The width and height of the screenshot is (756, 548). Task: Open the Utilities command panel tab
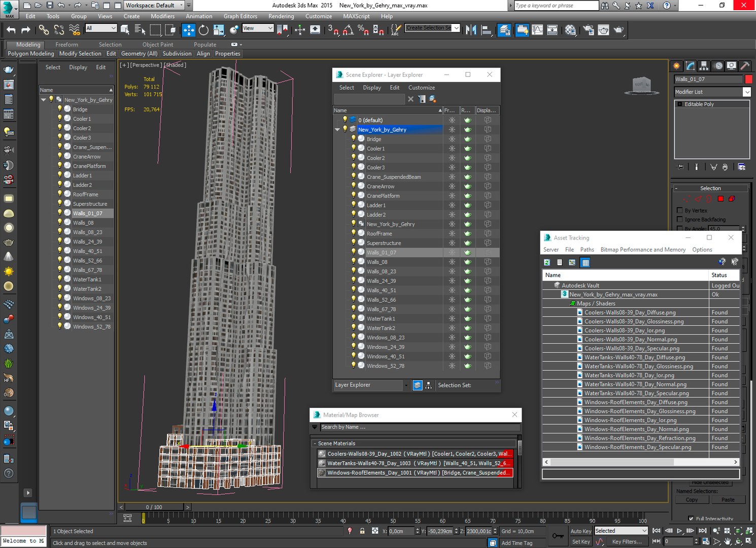click(x=745, y=66)
